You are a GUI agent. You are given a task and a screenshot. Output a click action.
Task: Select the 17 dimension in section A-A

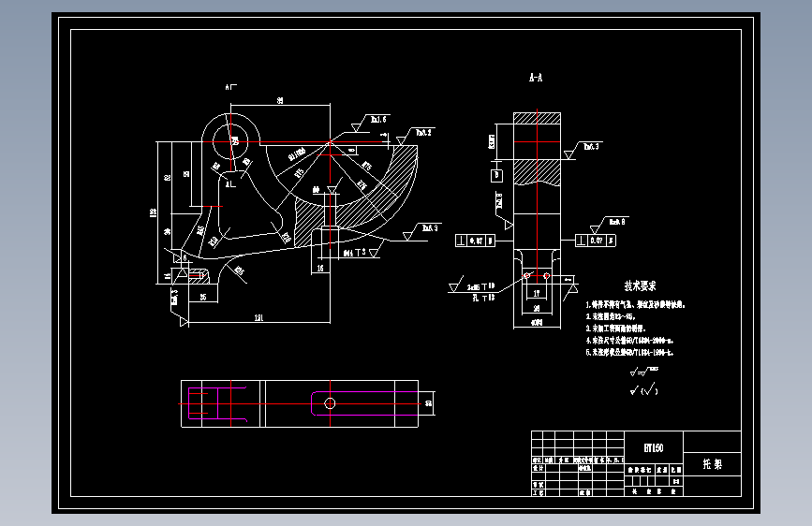537,294
